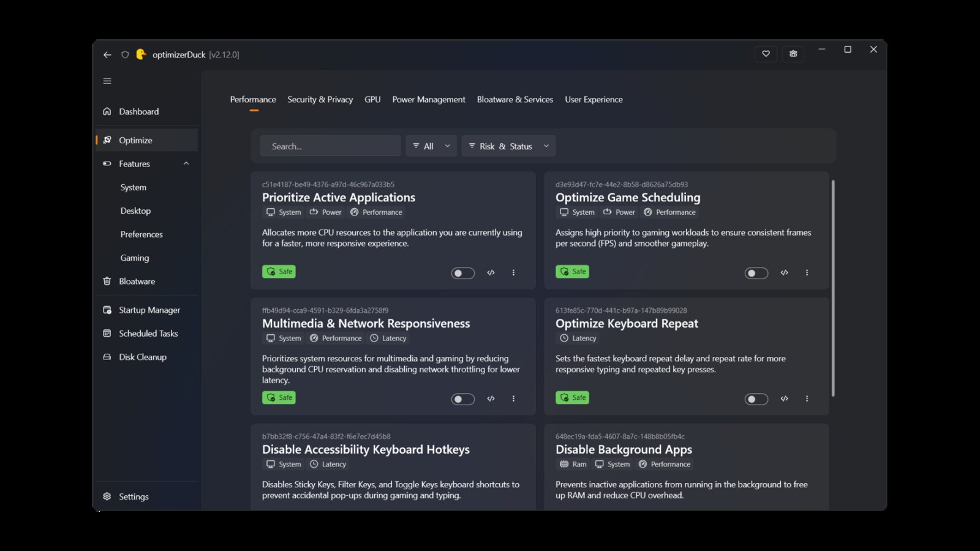Select Optimize in the sidebar
980x551 pixels.
tap(147, 140)
